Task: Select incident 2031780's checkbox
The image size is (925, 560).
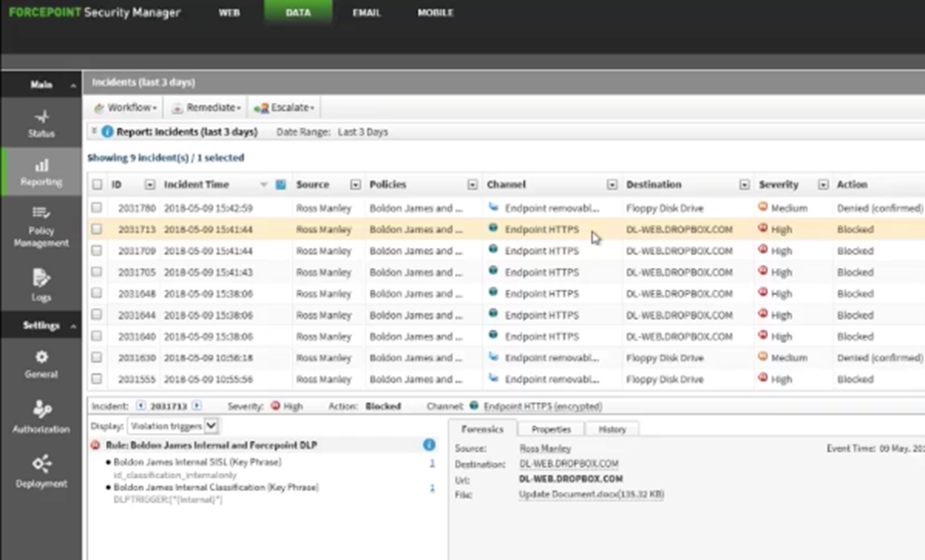Action: pyautogui.click(x=97, y=207)
